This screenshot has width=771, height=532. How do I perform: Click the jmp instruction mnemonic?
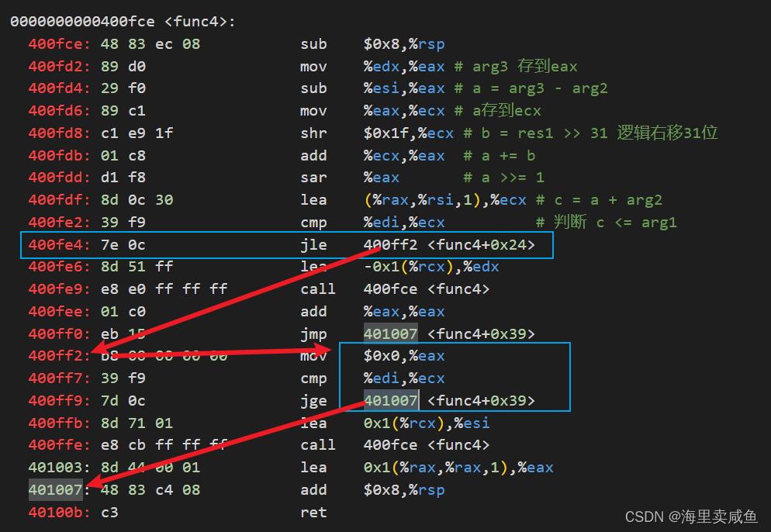pyautogui.click(x=313, y=334)
